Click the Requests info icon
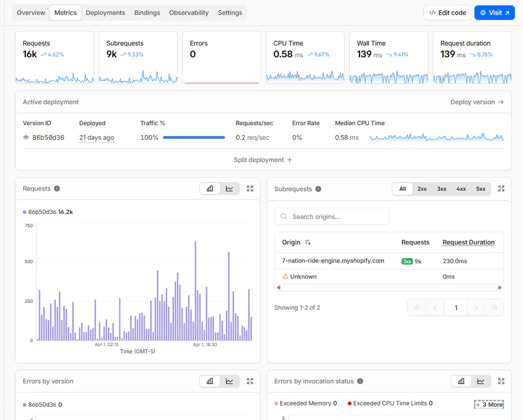 point(57,188)
